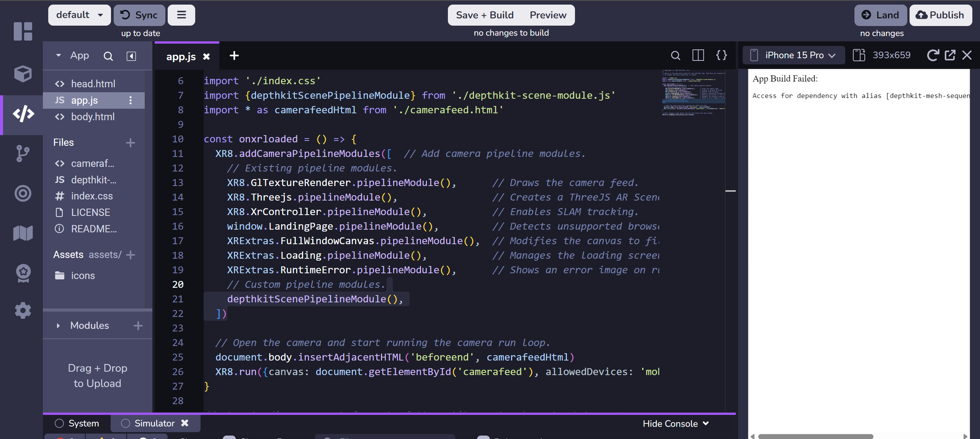
Task: Select the System console radio button
Action: coord(59,423)
